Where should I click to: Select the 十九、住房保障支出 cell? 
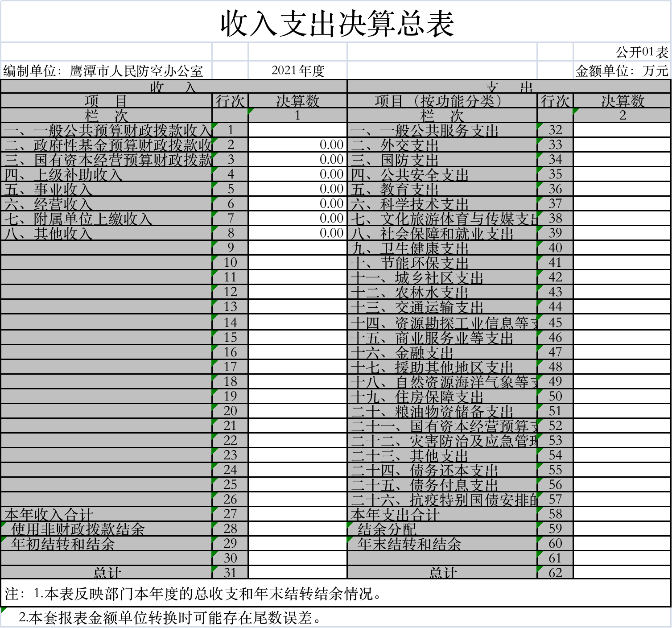tap(442, 397)
